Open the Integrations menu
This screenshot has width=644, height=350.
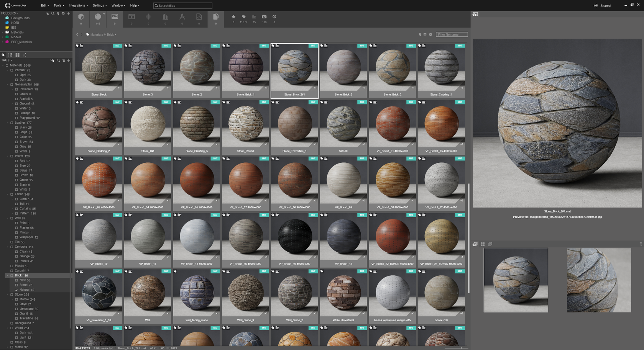(x=78, y=6)
